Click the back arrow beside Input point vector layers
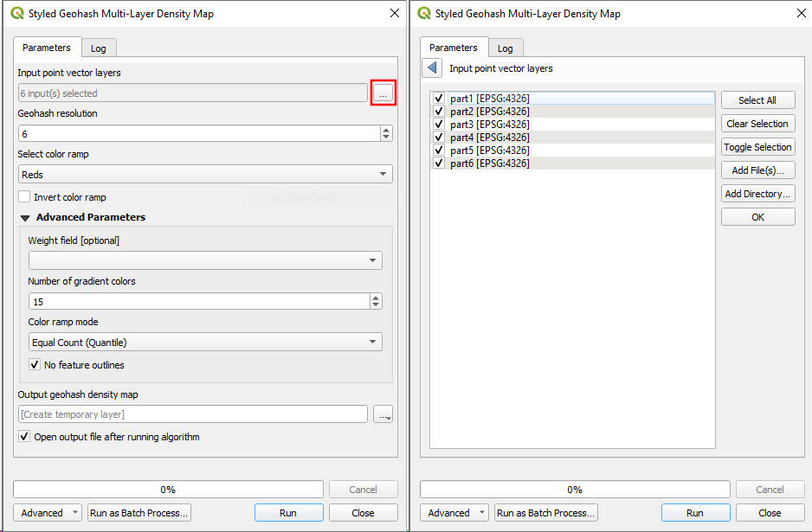 click(x=432, y=67)
